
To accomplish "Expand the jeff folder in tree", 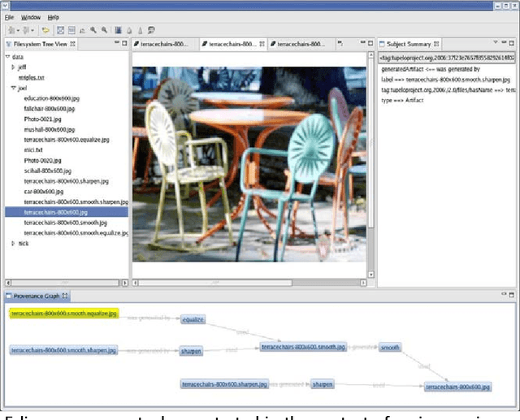I will [14, 67].
